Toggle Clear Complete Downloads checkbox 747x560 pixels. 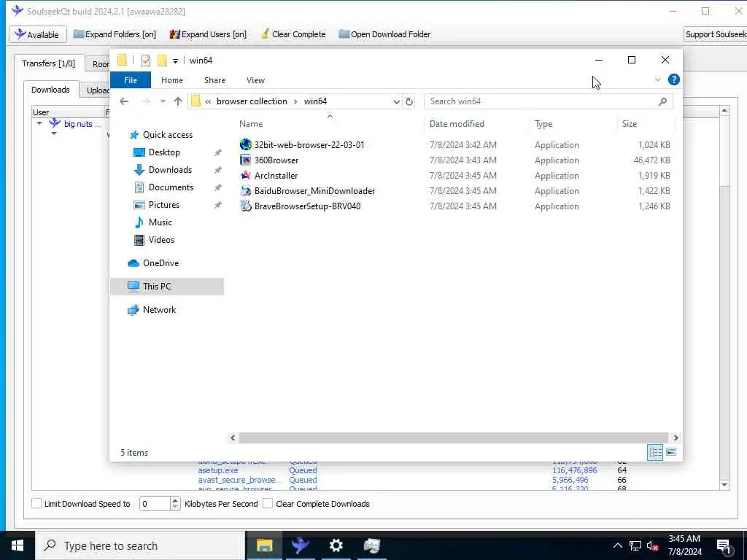coord(268,503)
